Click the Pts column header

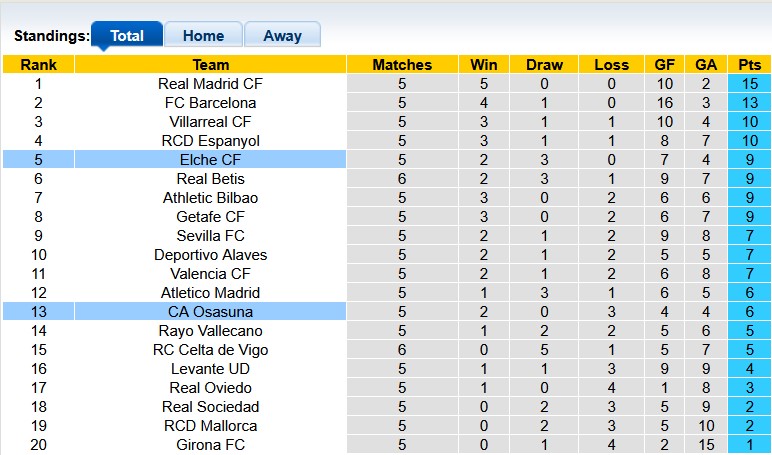pos(750,65)
